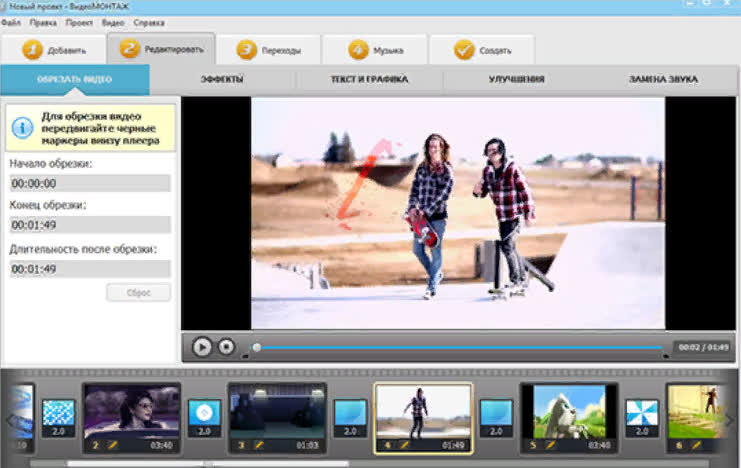Switch to step 3 Переходы tab
The width and height of the screenshot is (741, 468).
(268, 50)
